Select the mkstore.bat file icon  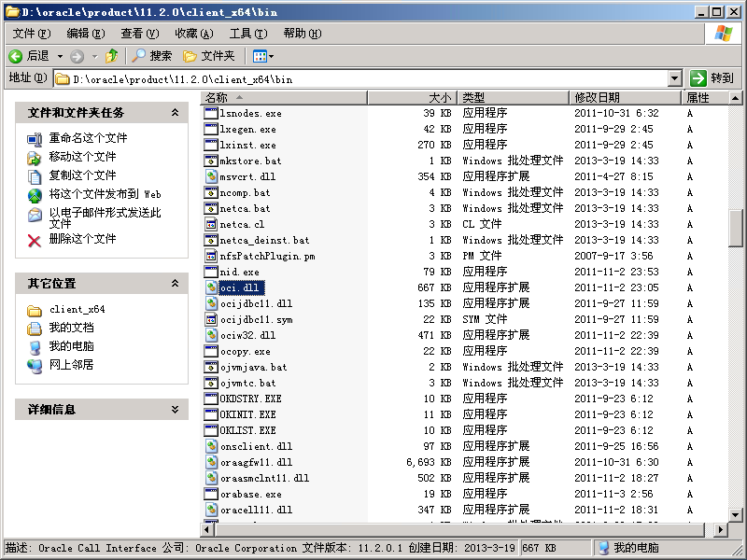click(211, 161)
